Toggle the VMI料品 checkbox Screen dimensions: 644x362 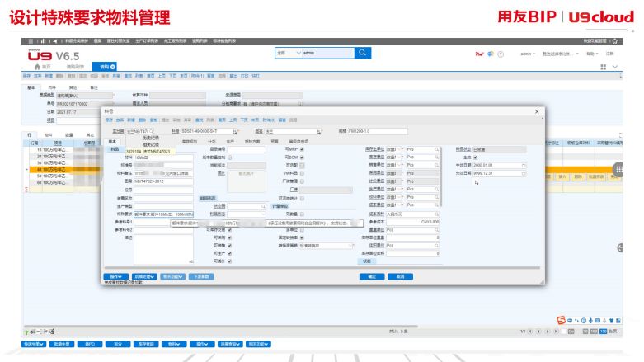point(302,173)
